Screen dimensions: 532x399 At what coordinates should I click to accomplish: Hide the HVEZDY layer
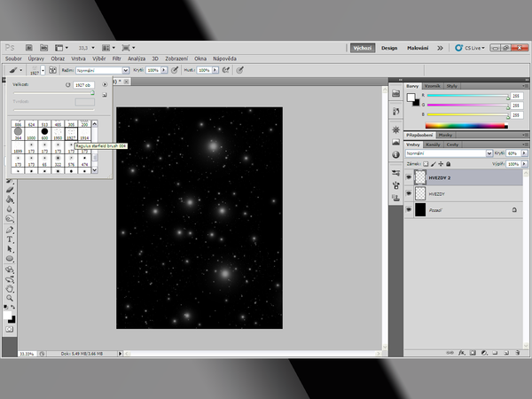(409, 193)
